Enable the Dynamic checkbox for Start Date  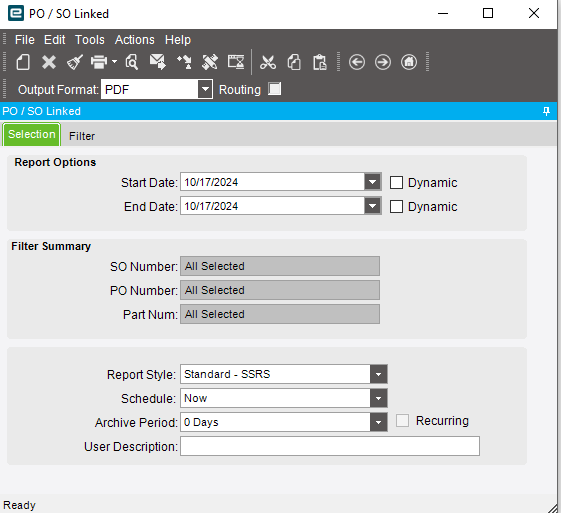[x=396, y=182]
